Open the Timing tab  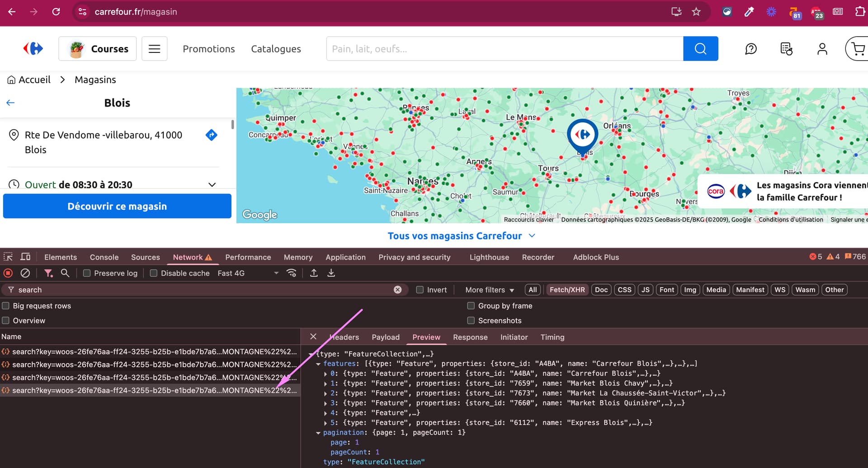click(x=552, y=337)
